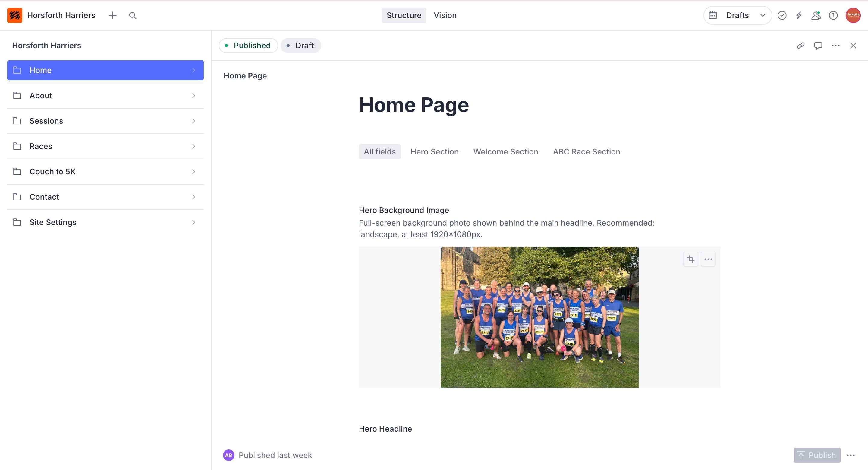Viewport: 868px width, 470px height.
Task: Click the hero background group photo
Action: tap(539, 317)
